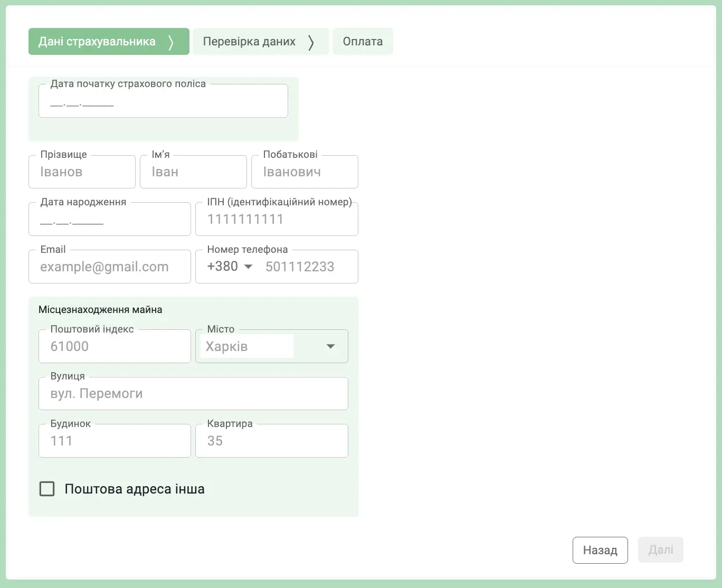This screenshot has height=588, width=722.
Task: Click the Дата народження date field
Action: coord(109,220)
